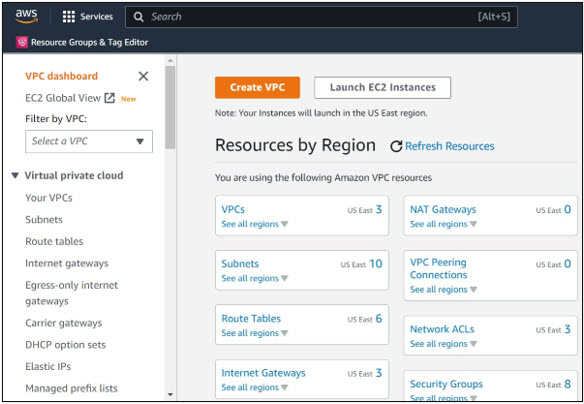Open VPC dashboard in sidebar
Viewport: 584px width, 404px height.
[x=61, y=76]
